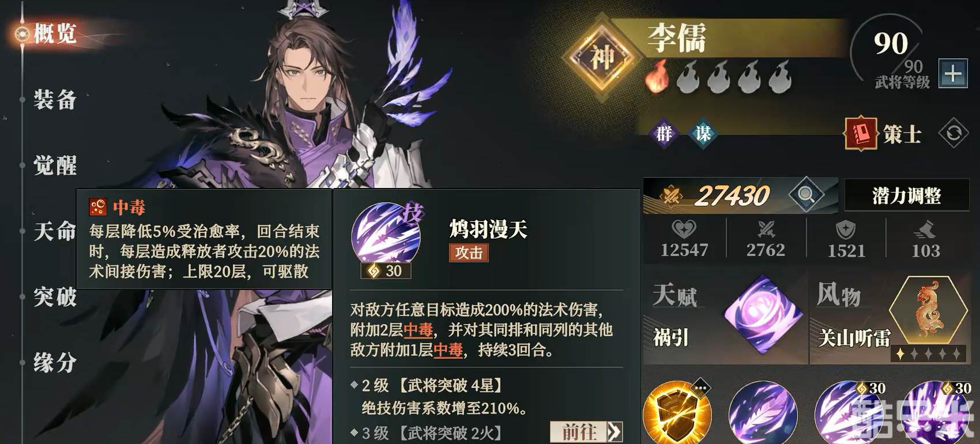This screenshot has height=444, width=980.
Task: Click the 潜力调整 button
Action: pyautogui.click(x=906, y=195)
